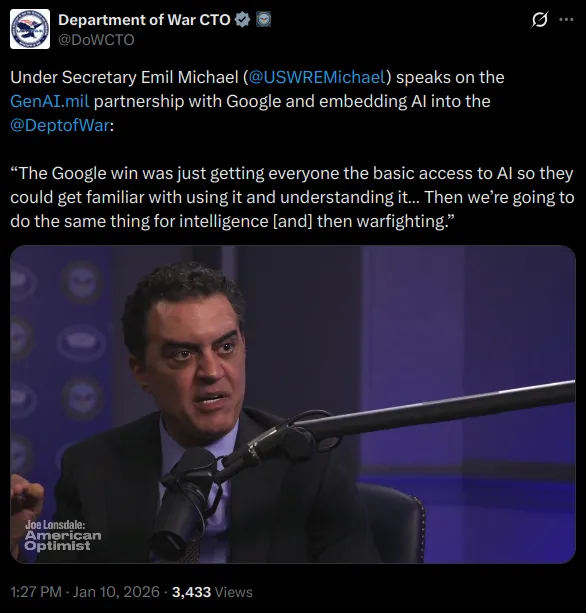Image resolution: width=586 pixels, height=613 pixels.
Task: Open the Grok slashed-circle icon
Action: pyautogui.click(x=539, y=20)
